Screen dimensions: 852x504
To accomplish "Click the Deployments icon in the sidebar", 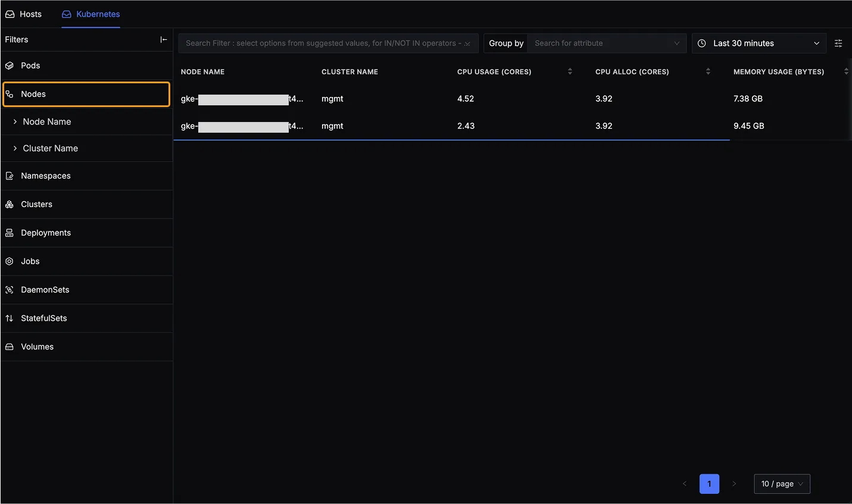I will 9,233.
